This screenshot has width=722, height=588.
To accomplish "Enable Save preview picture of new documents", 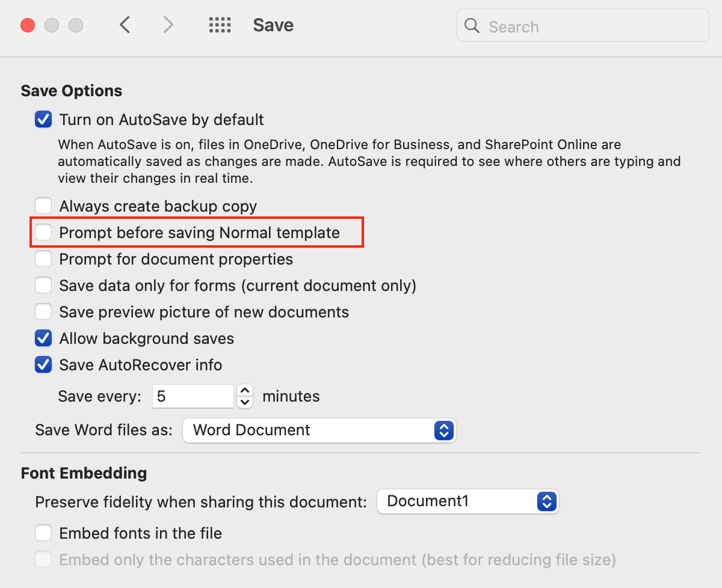I will point(43,312).
